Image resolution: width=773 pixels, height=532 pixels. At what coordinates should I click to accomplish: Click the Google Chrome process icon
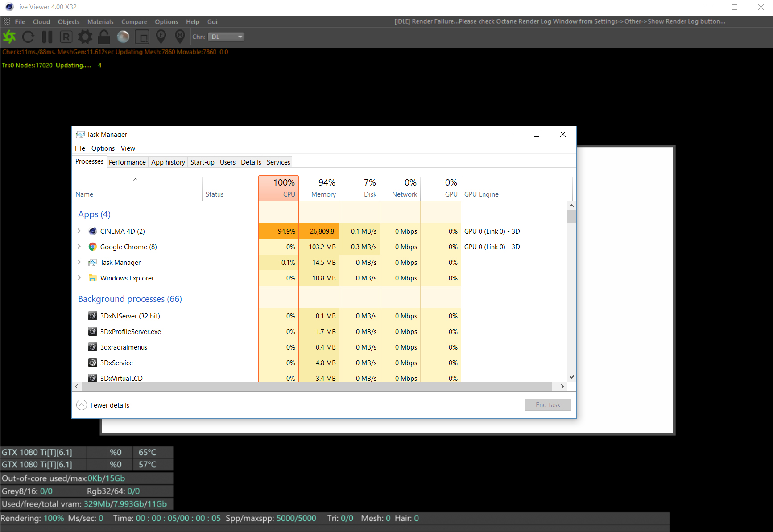coord(93,247)
